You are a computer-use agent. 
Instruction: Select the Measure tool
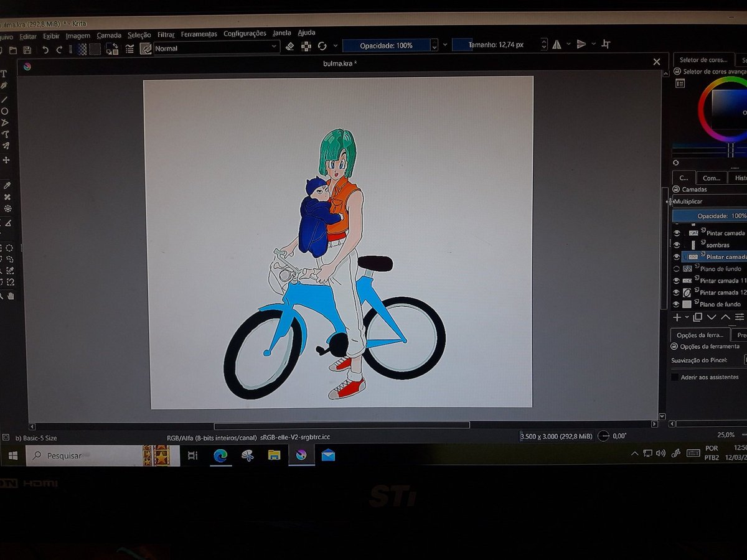click(x=8, y=223)
